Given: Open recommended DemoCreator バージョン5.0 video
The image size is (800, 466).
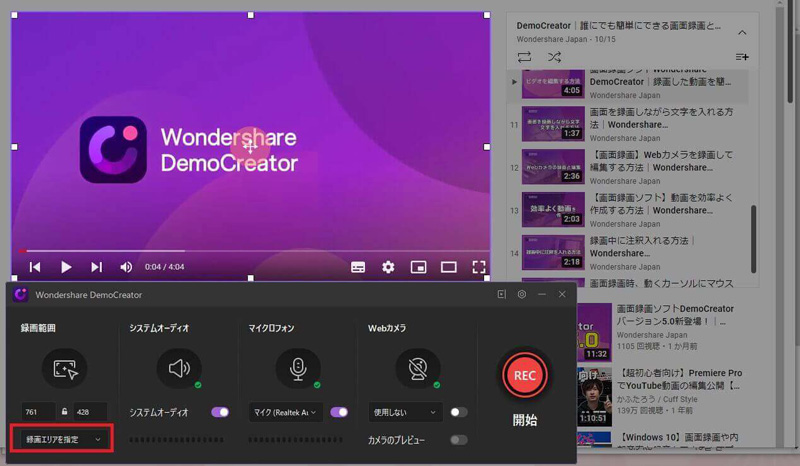Looking at the screenshot, I should pyautogui.click(x=675, y=315).
